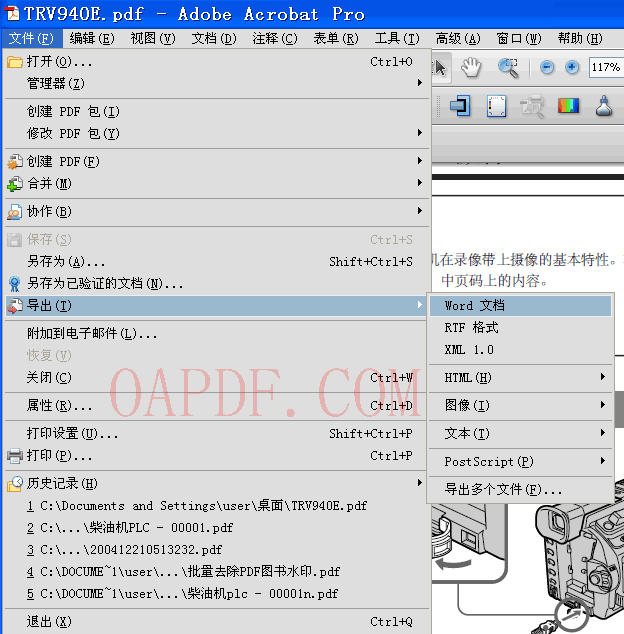This screenshot has height=634, width=624.
Task: Choose 退出(X) to quit Acrobat
Action: pos(217,621)
